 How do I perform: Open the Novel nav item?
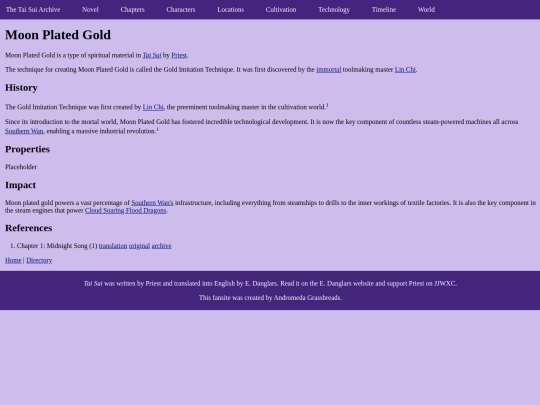pos(90,10)
